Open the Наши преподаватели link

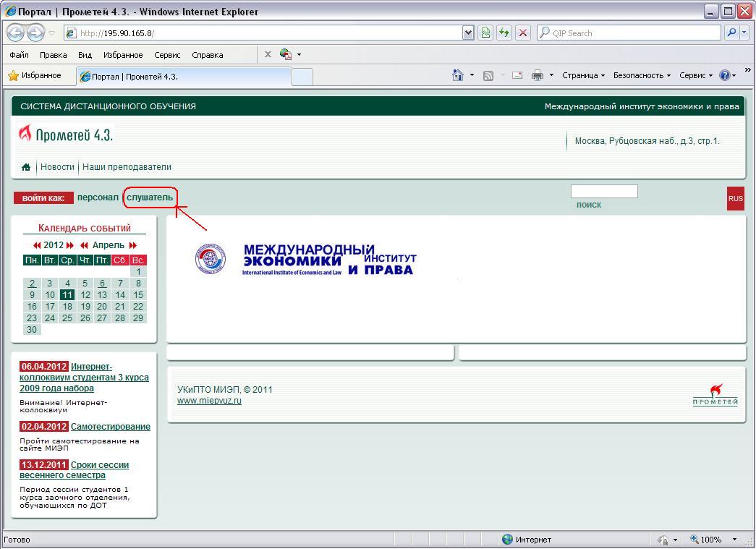pos(127,167)
